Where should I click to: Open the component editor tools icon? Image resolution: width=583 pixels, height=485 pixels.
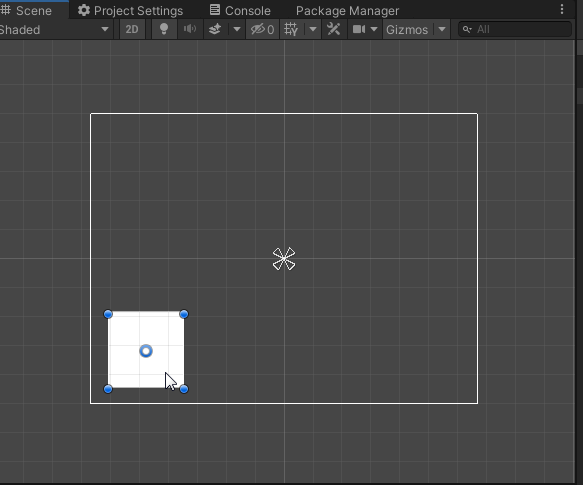click(x=333, y=29)
